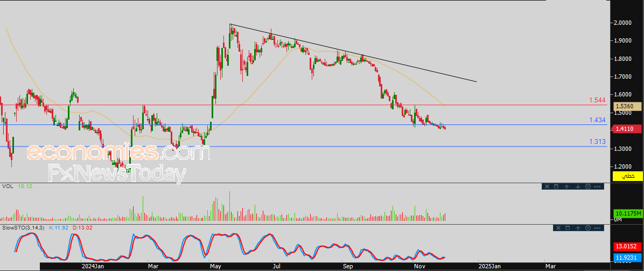The image size is (644, 271).
Task: Click the 1.5360 moving average price tag
Action: (x=628, y=107)
